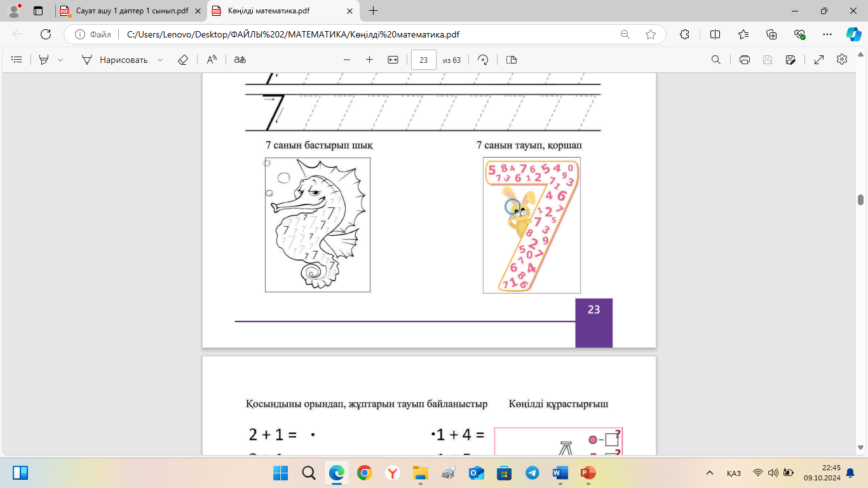
Task: Open Windows taskbar search
Action: click(309, 473)
